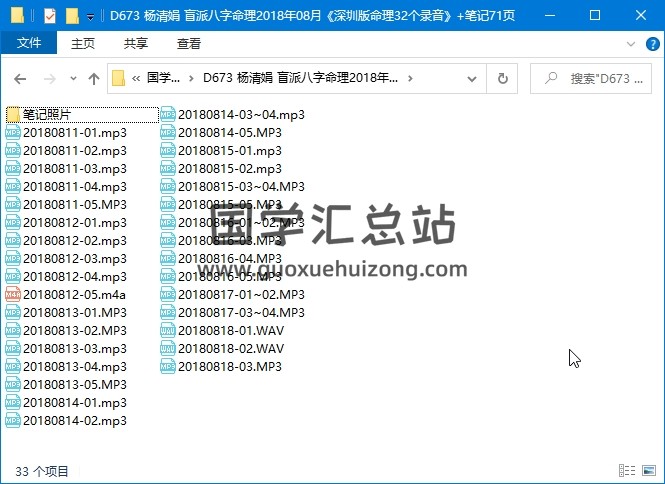This screenshot has width=665, height=484.
Task: Switch to the 查看 ribbon tab
Action: 188,44
